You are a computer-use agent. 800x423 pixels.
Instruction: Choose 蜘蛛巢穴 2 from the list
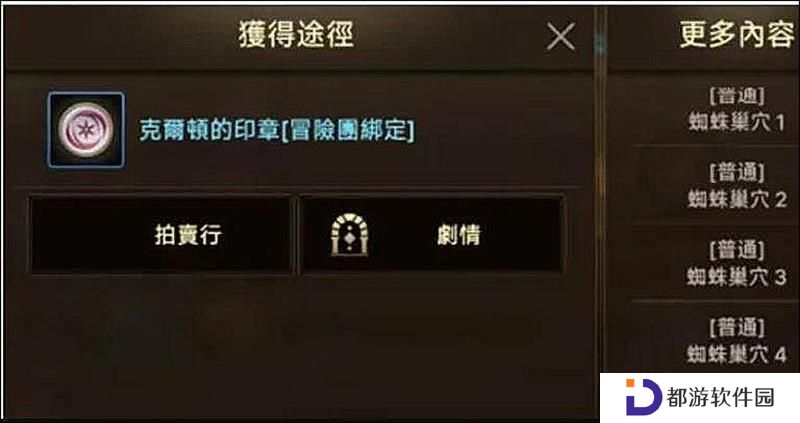[x=737, y=199]
